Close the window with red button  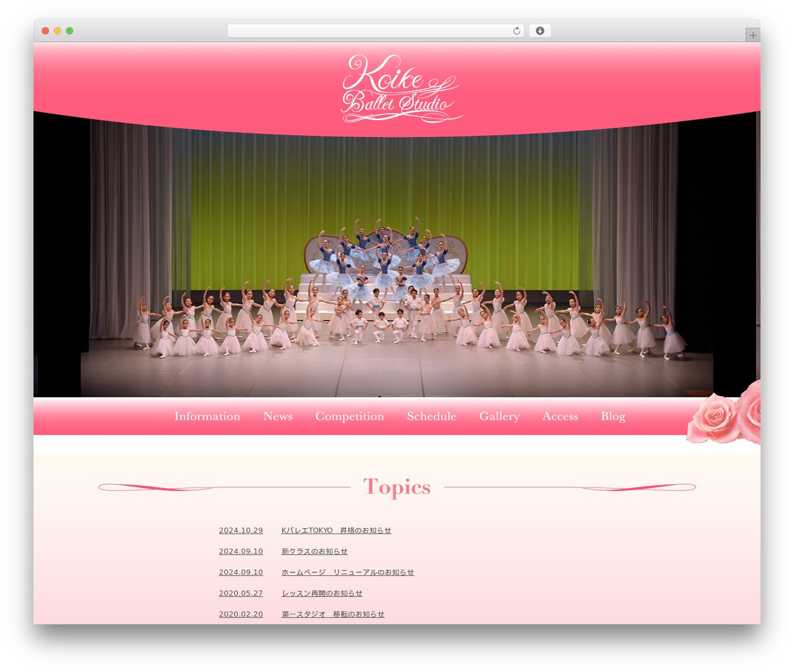point(45,31)
